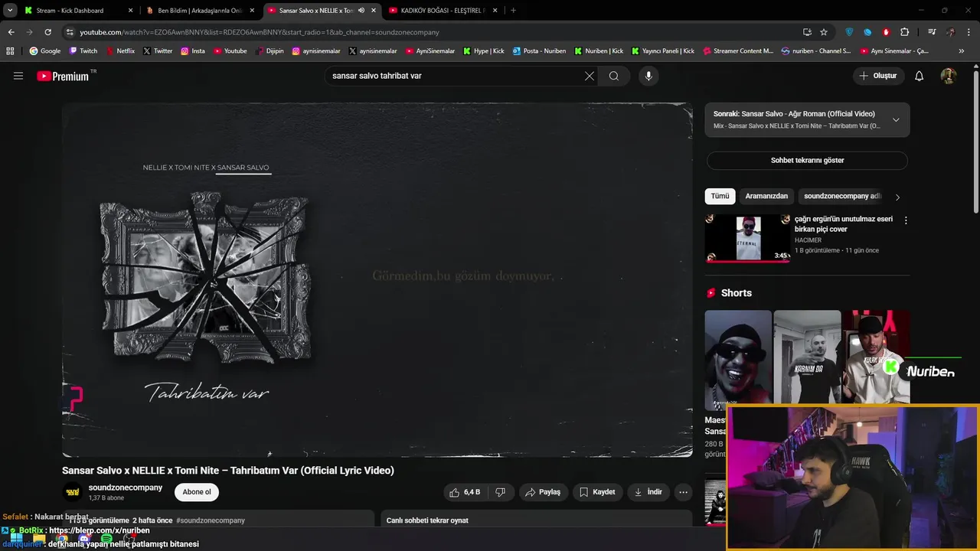Open options menu for HACIMER video

tap(906, 220)
